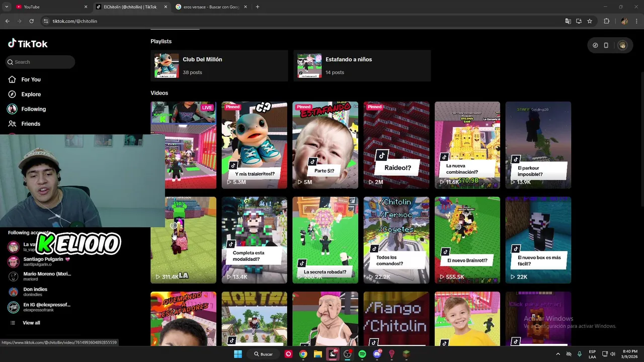Image resolution: width=644 pixels, height=362 pixels.
Task: Open OBS Studio from the taskbar
Action: tap(347, 354)
